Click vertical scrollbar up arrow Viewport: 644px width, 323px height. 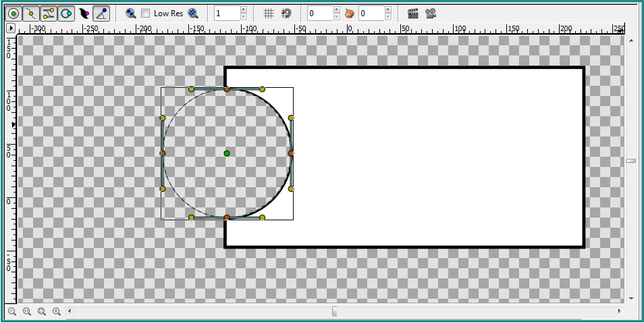pyautogui.click(x=631, y=39)
